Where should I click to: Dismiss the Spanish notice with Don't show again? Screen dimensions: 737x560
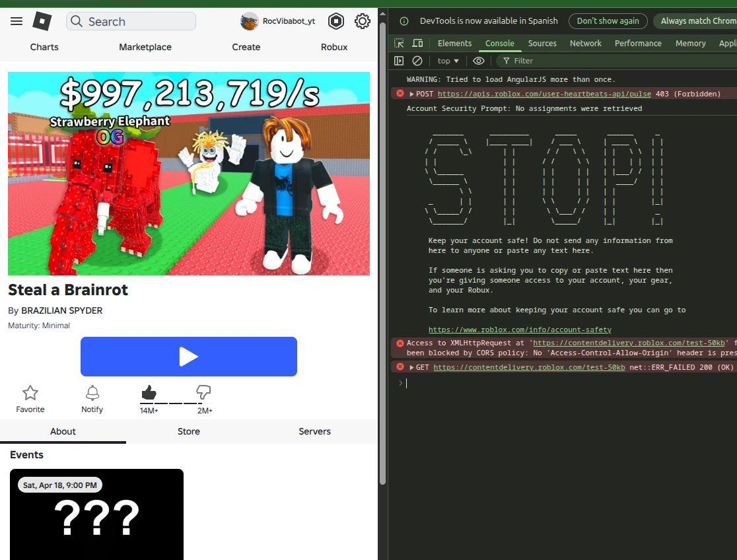608,20
